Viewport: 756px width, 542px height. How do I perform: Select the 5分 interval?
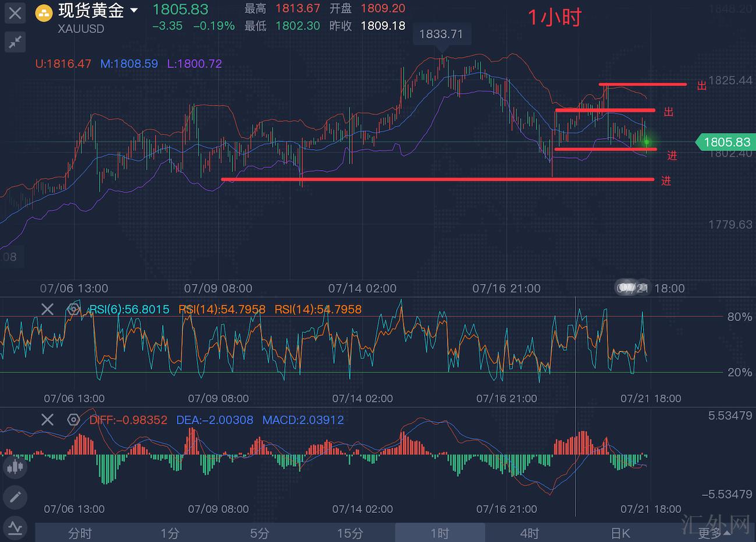260,533
